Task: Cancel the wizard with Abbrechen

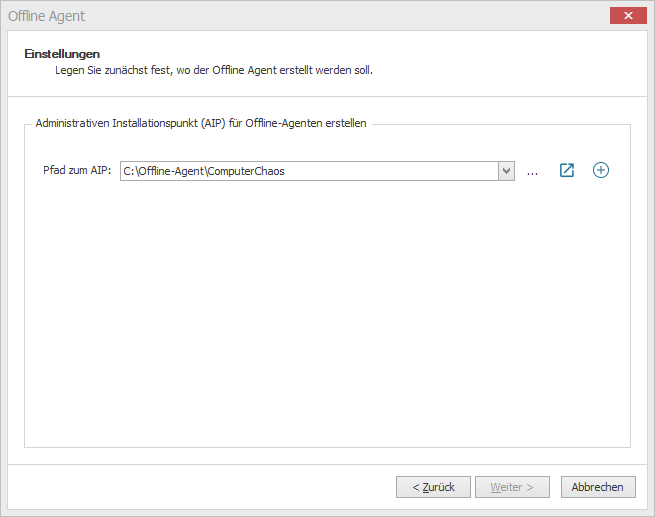Action: pos(598,487)
